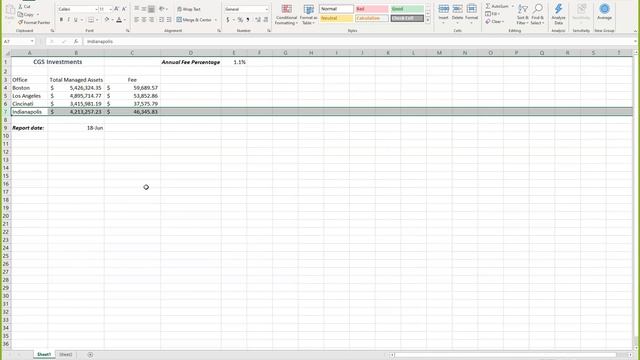The image size is (640, 360).
Task: Apply the Good cell style
Action: [407, 9]
